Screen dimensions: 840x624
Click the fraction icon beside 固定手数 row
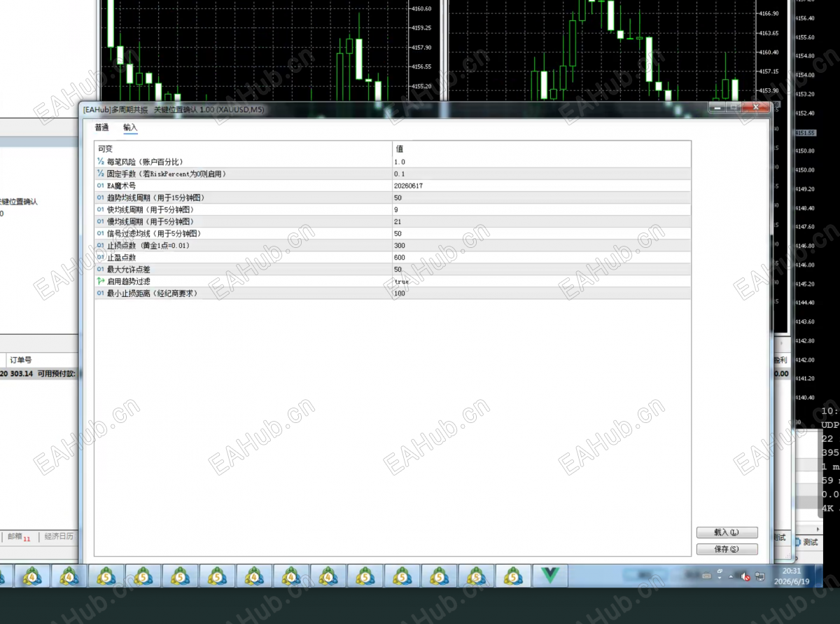(101, 174)
